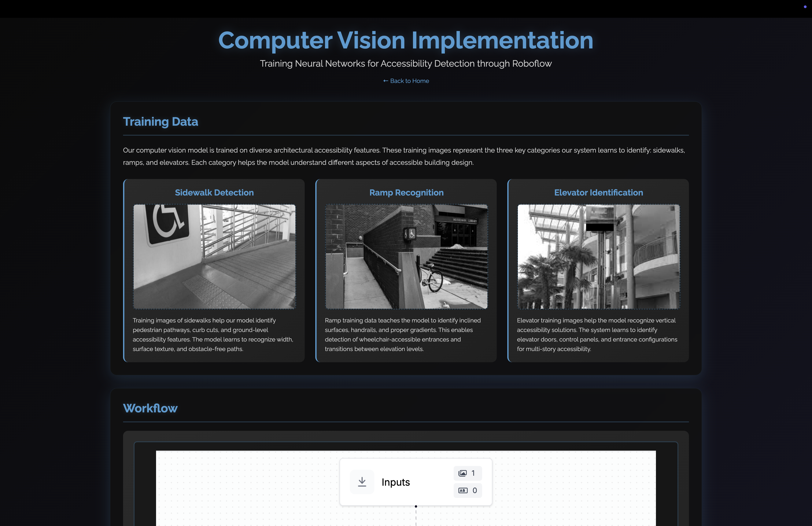The width and height of the screenshot is (812, 526).
Task: Open the Sidewalk Detection training image
Action: (x=214, y=256)
